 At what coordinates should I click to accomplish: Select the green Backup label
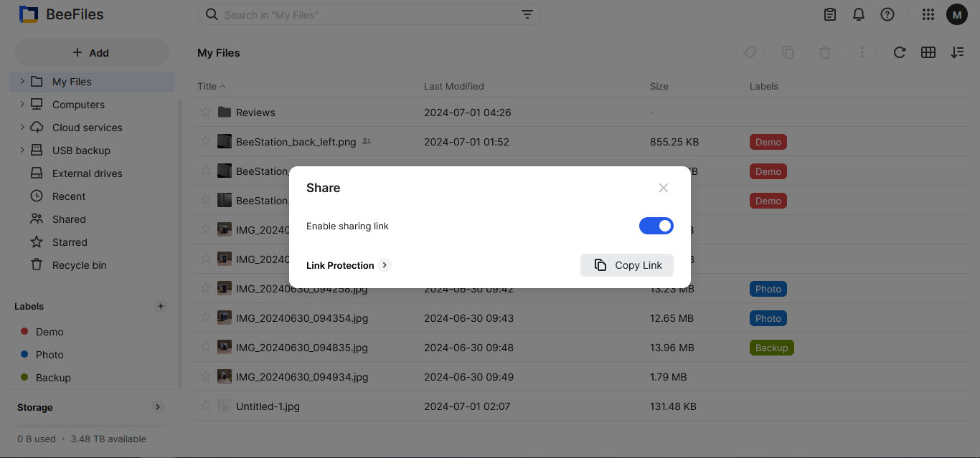coord(53,378)
